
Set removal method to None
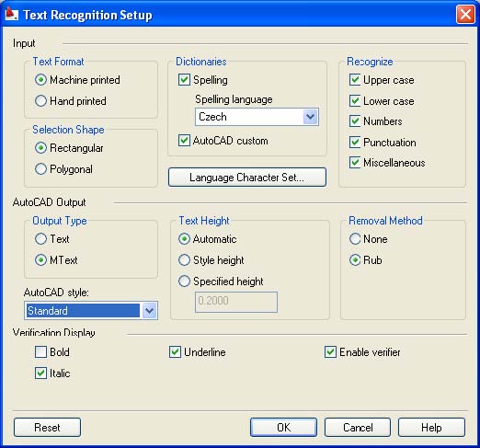pos(355,239)
